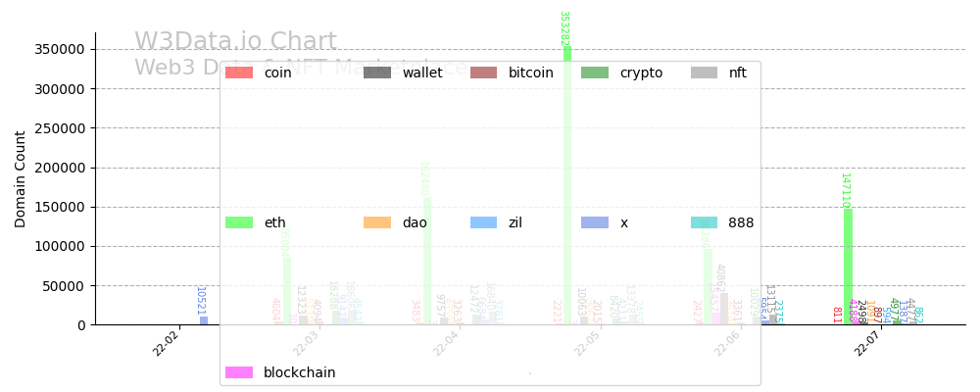Click the dao orange legend swatch
Screen dimensions: 980x392
[377, 222]
